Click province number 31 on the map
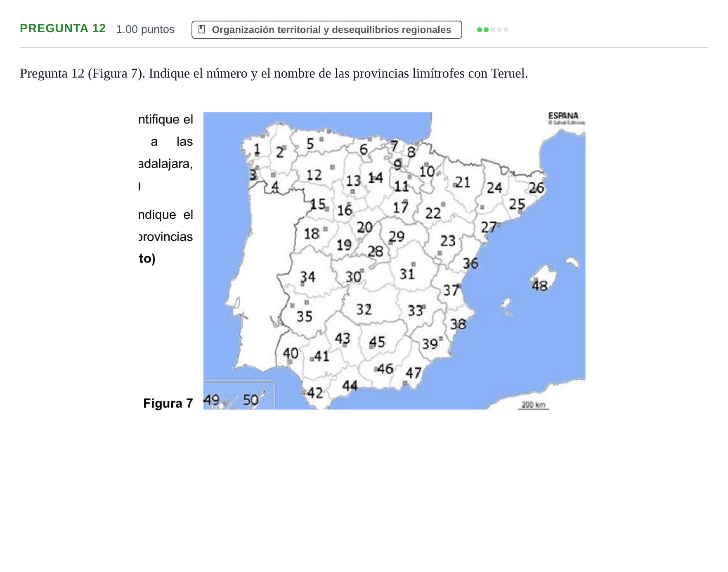 (407, 274)
